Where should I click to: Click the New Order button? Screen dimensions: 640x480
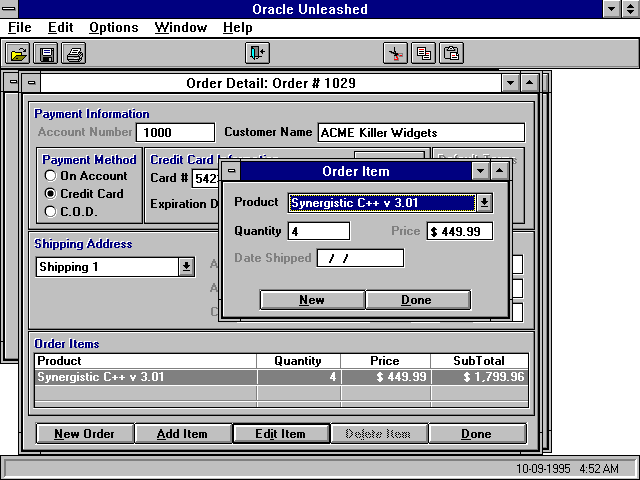(x=84, y=434)
